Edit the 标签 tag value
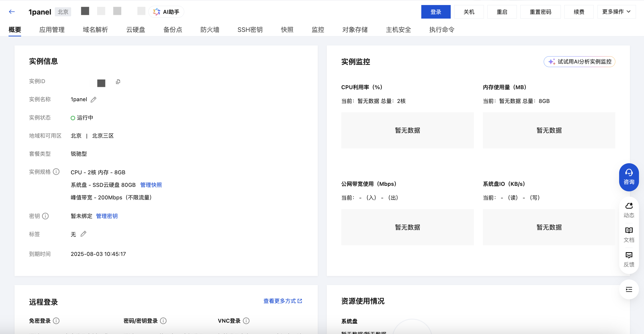Viewport: 644px width, 334px height. point(83,234)
